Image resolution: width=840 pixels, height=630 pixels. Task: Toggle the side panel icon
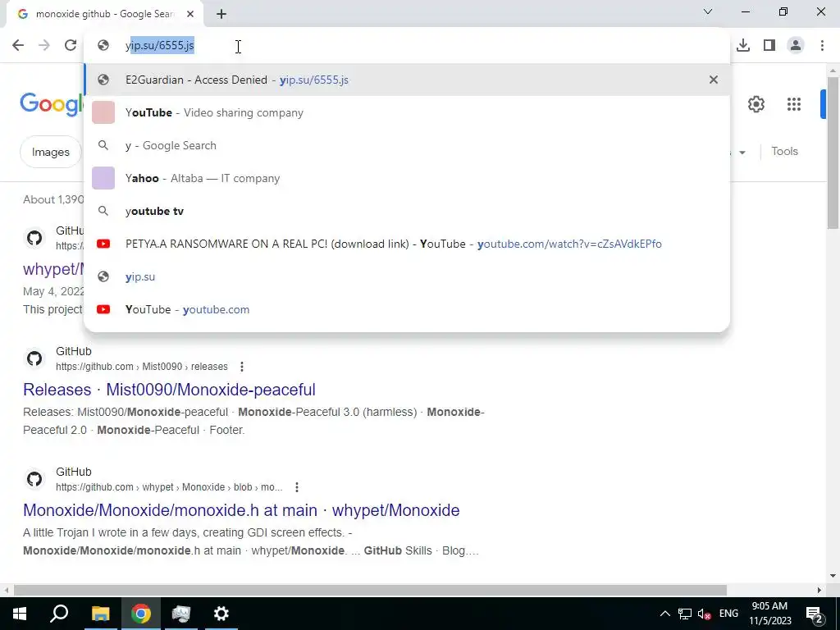[769, 46]
